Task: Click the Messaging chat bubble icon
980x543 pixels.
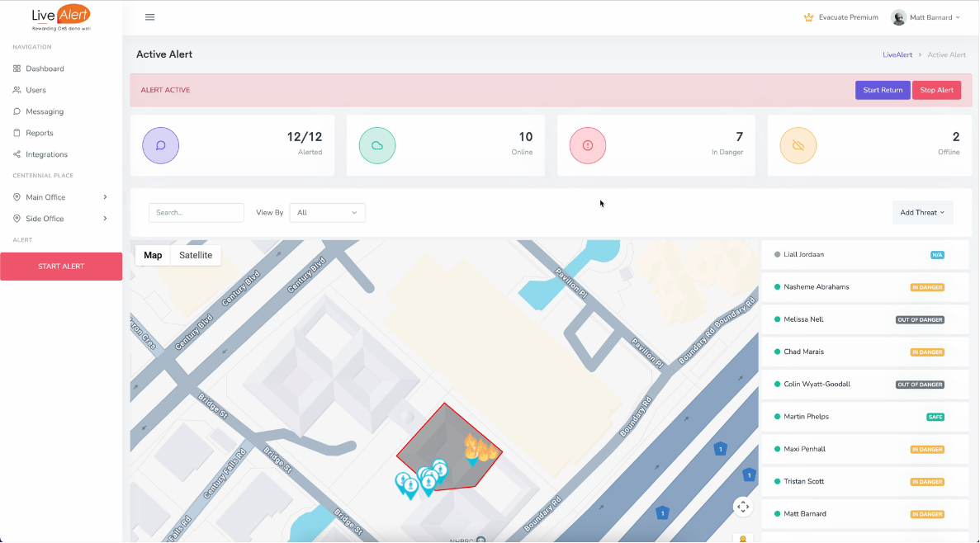Action: 17,111
